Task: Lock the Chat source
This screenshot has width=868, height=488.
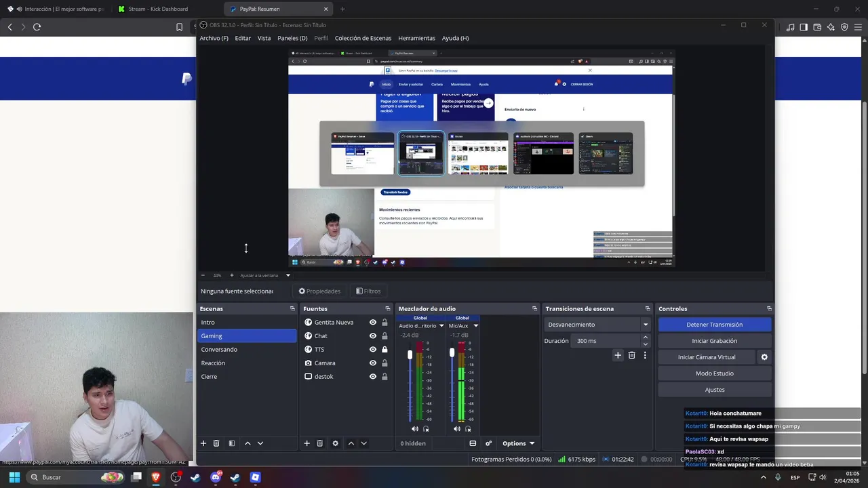Action: click(384, 335)
